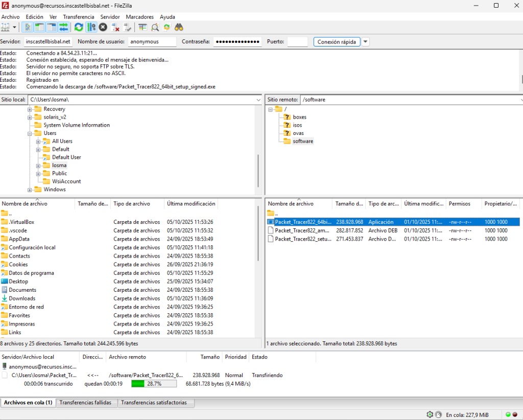Viewport: 523px width, 420px height.
Task: Click the Puerto input field
Action: click(x=297, y=42)
